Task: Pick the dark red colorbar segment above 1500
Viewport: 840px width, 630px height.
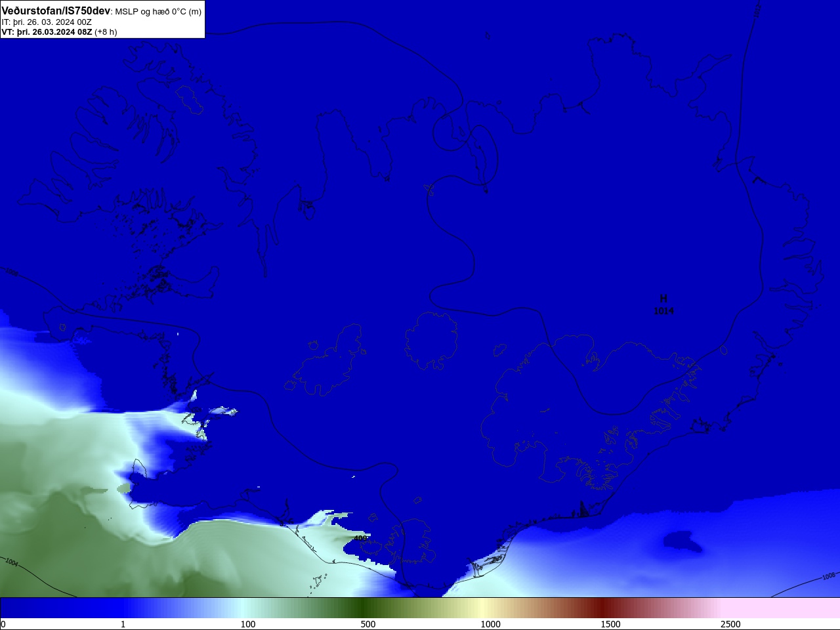Action: 602,608
